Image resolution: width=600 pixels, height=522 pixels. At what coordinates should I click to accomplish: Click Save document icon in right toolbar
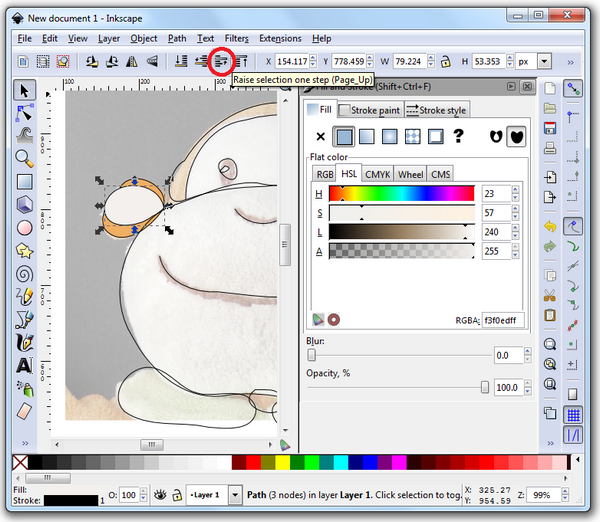point(550,128)
